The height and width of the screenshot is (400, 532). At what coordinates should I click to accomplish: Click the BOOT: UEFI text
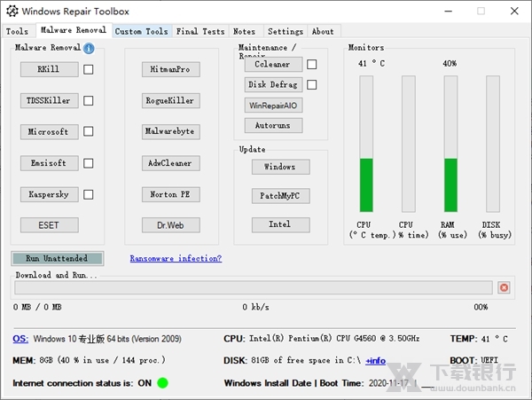pyautogui.click(x=473, y=360)
